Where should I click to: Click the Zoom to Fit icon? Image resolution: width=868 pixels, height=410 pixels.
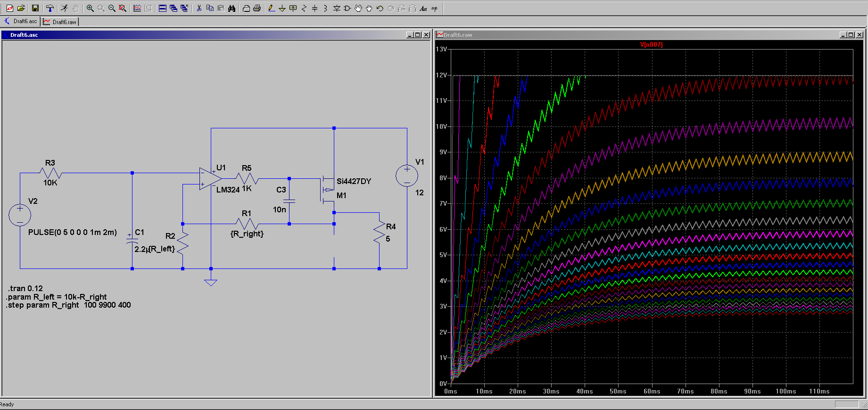(123, 8)
